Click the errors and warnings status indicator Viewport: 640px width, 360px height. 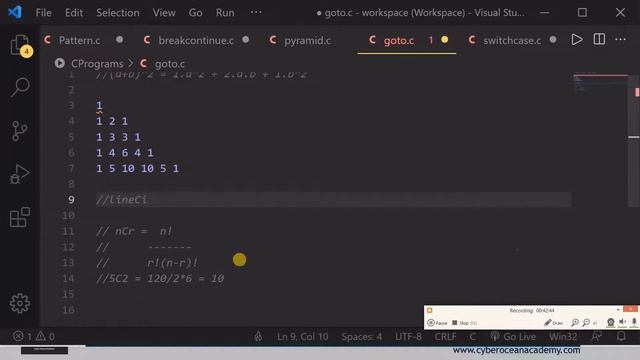(34, 336)
